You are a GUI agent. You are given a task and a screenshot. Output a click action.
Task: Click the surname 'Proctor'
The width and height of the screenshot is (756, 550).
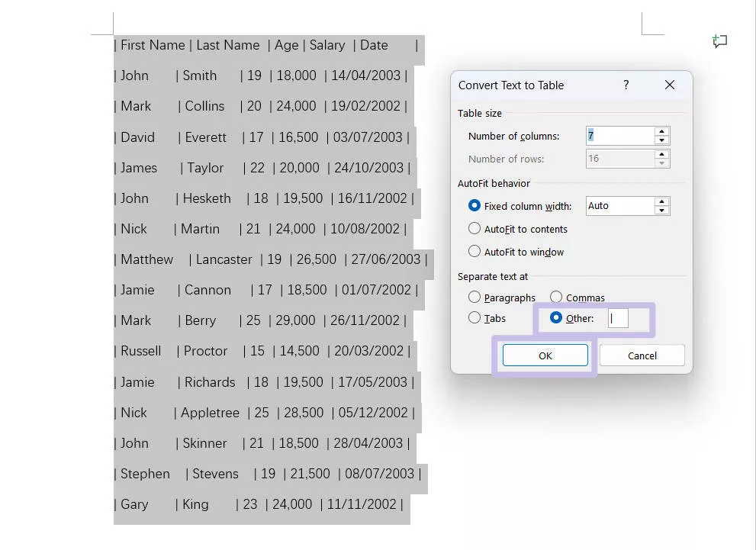coord(205,351)
